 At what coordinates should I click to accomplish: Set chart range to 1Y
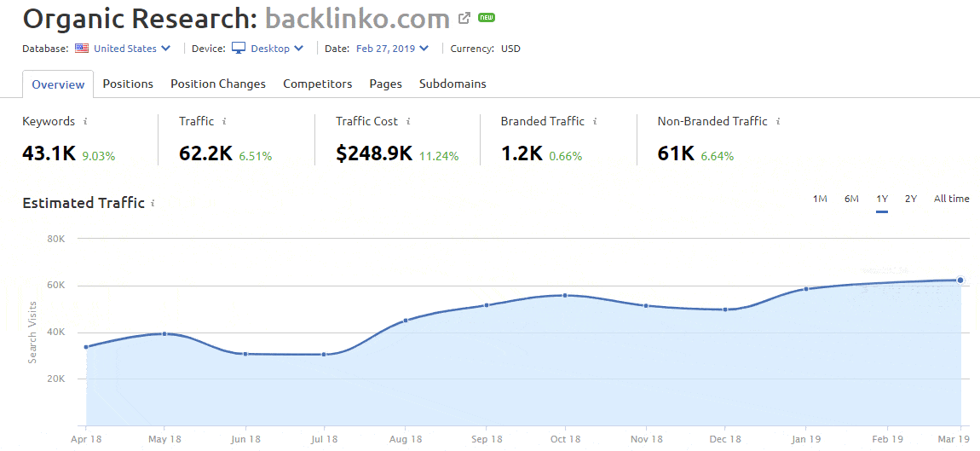(882, 199)
